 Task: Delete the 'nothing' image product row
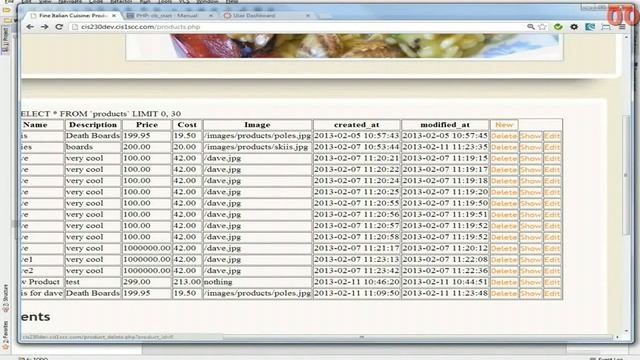[x=504, y=282]
